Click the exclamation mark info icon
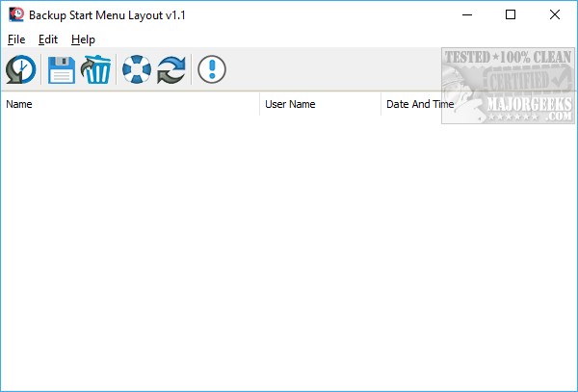The image size is (578, 392). coord(212,70)
